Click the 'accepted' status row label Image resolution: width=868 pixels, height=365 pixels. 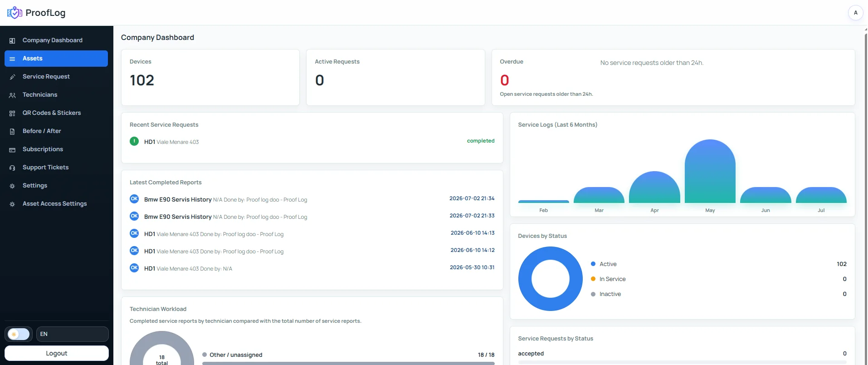(x=531, y=354)
